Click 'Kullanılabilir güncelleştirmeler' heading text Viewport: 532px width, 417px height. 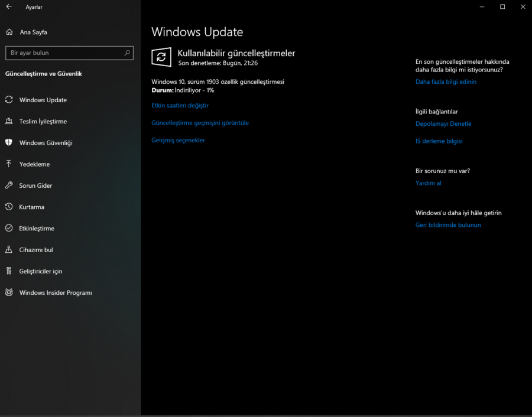coord(236,53)
